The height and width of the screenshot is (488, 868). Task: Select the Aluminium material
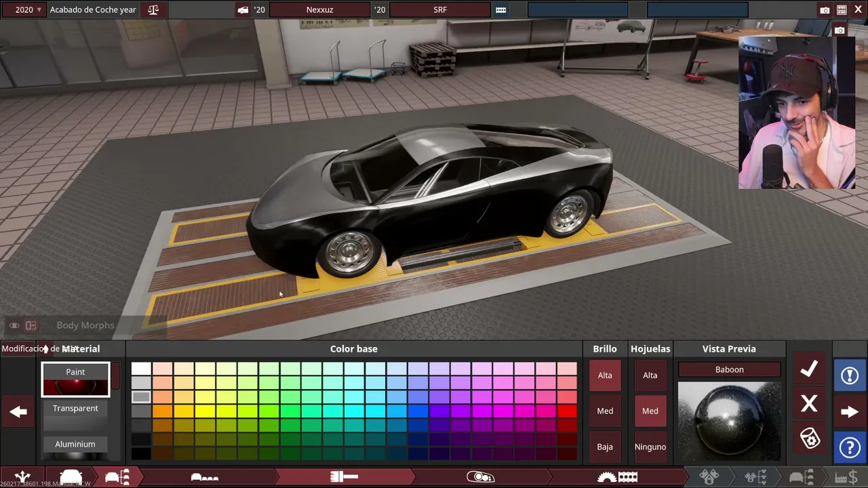75,448
